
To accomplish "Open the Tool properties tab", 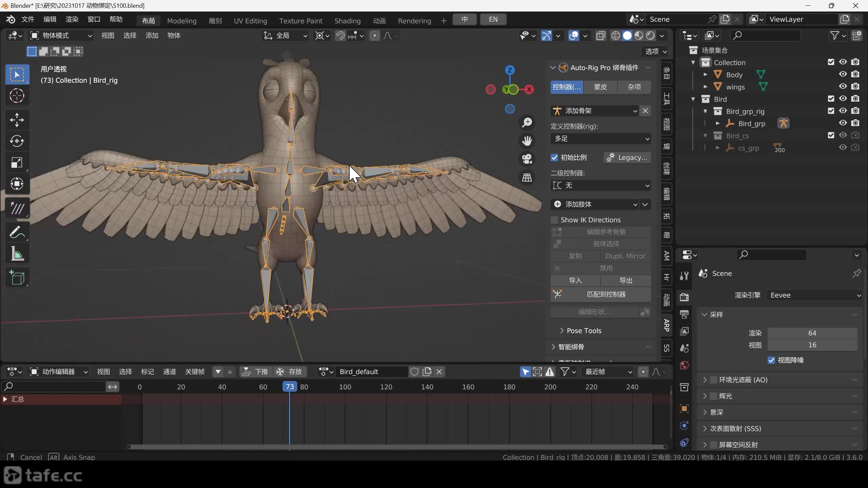I will 684,276.
